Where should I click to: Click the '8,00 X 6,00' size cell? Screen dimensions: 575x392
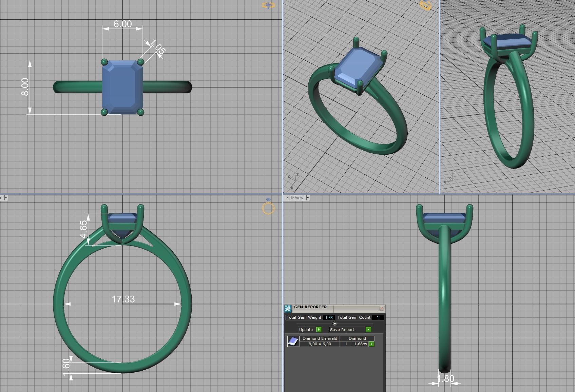pos(320,344)
